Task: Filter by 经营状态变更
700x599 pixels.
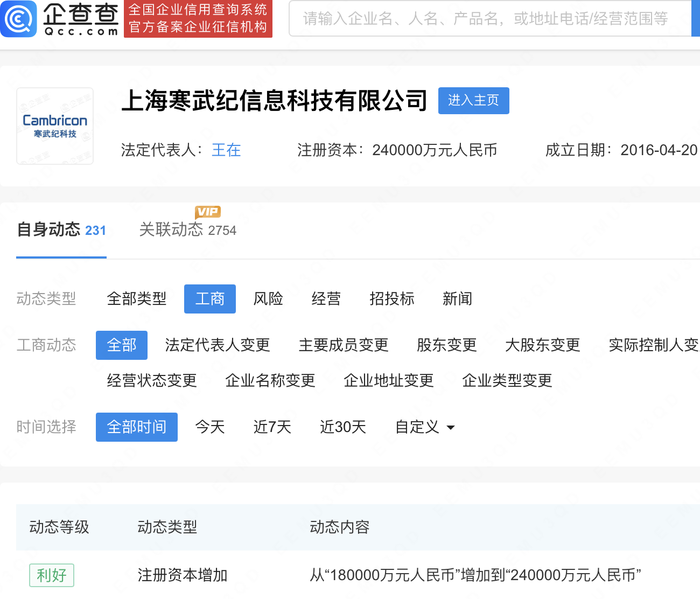Action: [x=152, y=381]
